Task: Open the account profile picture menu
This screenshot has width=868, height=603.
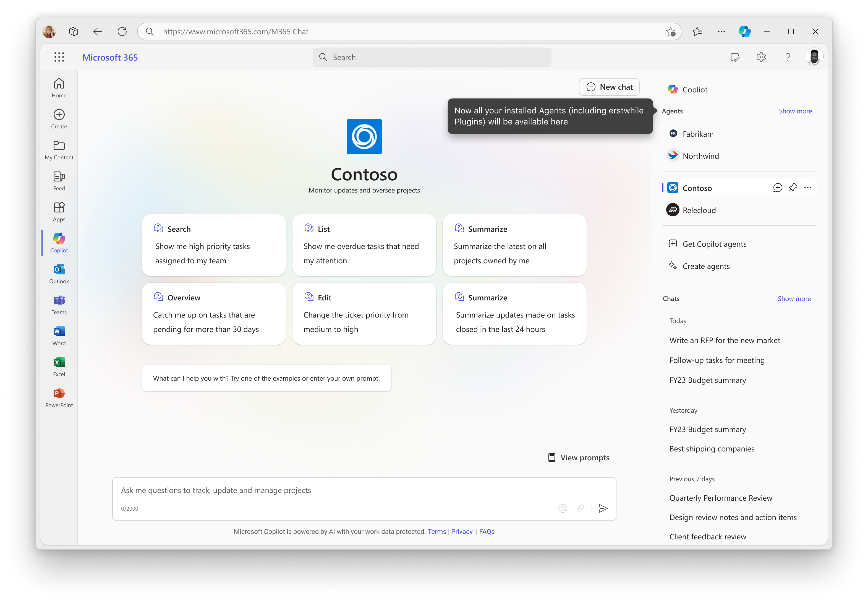Action: (x=814, y=57)
